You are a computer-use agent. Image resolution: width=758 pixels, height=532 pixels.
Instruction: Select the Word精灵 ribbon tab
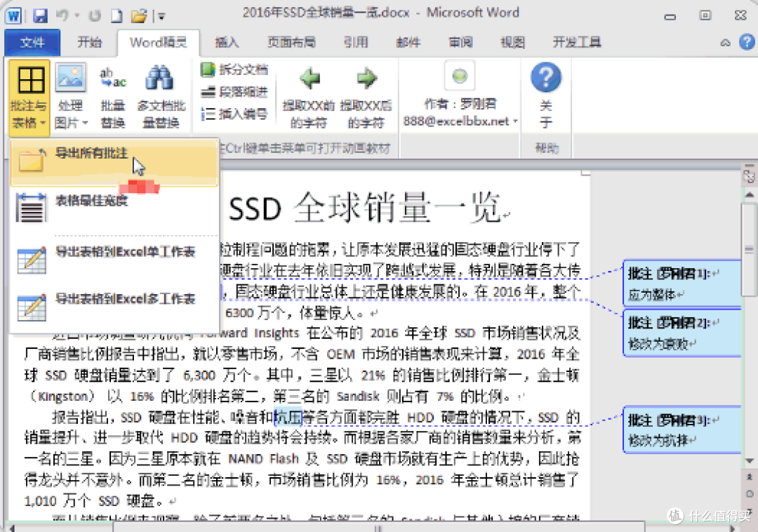point(158,43)
